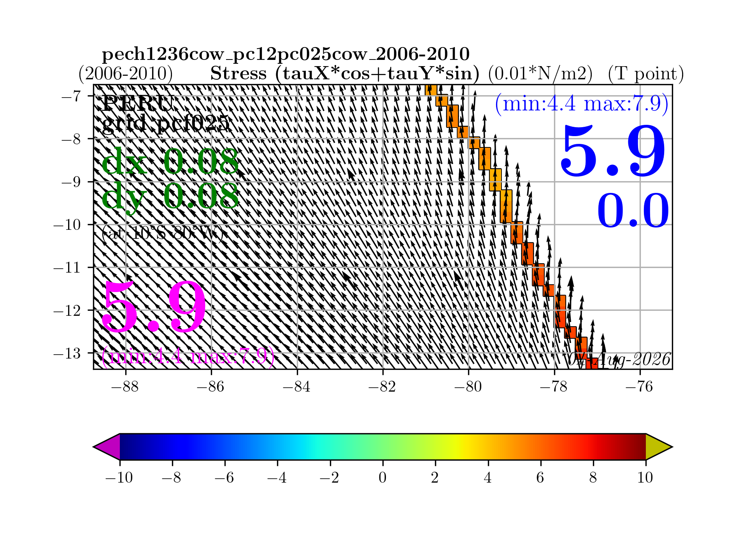The image size is (747, 560).
Task: Select the green dx 0.08 text
Action: [170, 161]
